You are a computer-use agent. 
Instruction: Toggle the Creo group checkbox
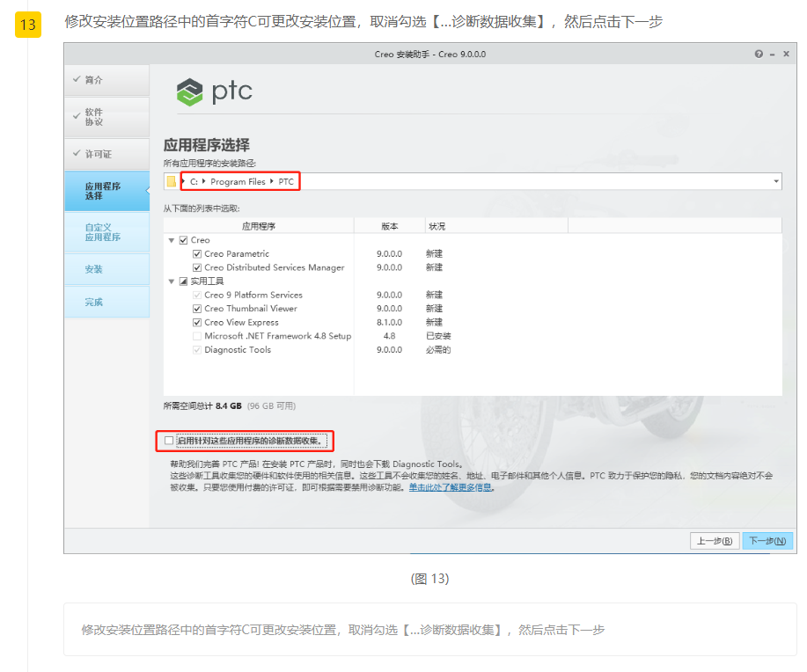click(x=183, y=240)
